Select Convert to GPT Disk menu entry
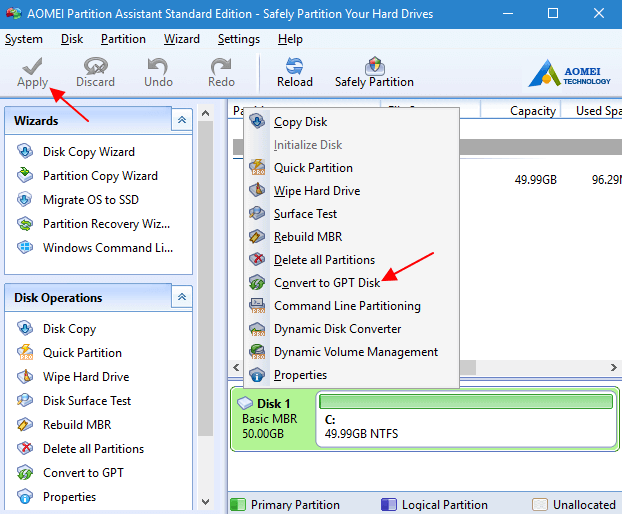 [x=327, y=283]
